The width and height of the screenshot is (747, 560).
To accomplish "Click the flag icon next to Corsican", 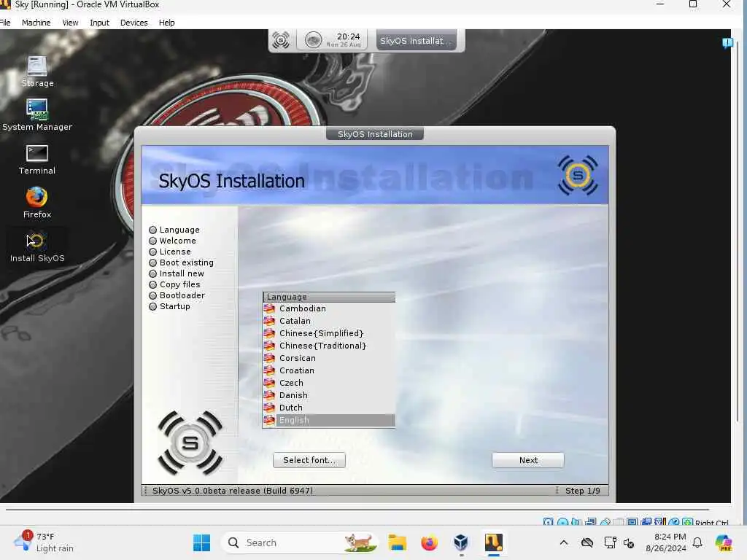I will 270,358.
